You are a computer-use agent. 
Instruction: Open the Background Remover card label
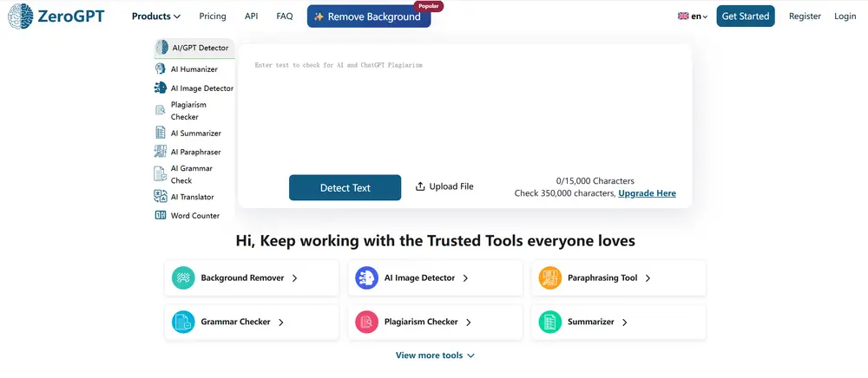(242, 278)
